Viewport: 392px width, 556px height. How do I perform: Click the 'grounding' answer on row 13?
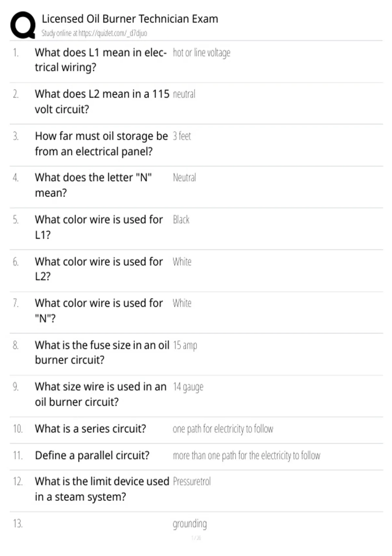click(190, 524)
